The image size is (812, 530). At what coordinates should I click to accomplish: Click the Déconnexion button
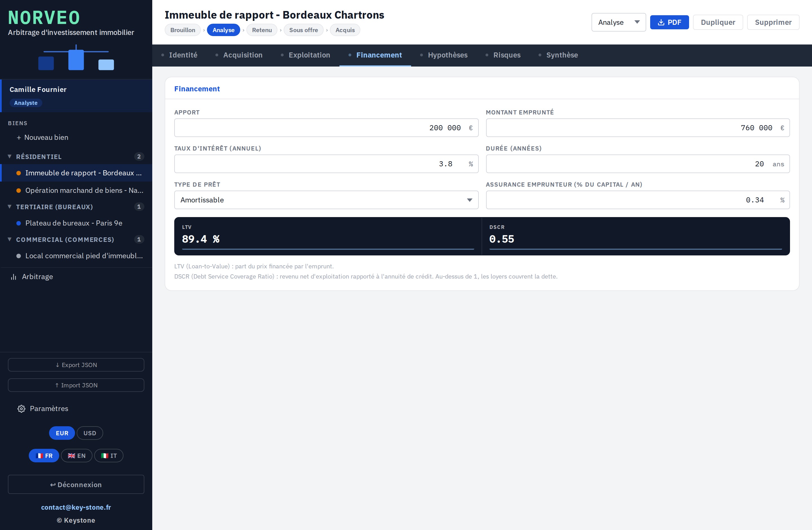pos(76,484)
